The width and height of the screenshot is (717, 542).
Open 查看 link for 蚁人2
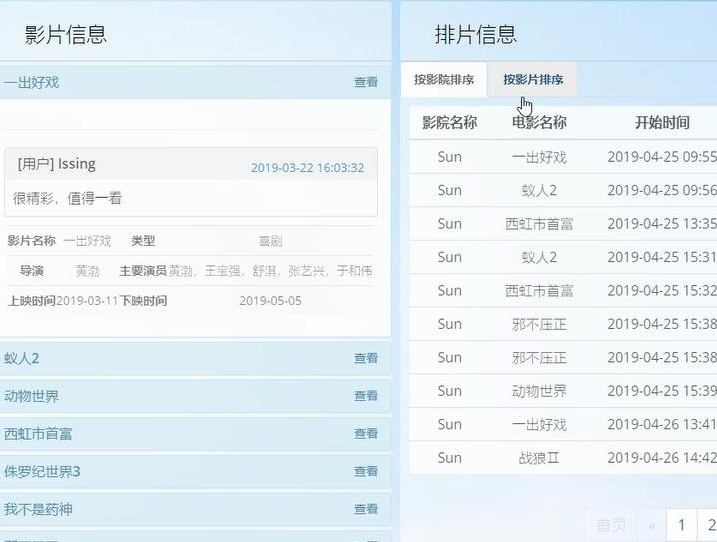point(366,358)
